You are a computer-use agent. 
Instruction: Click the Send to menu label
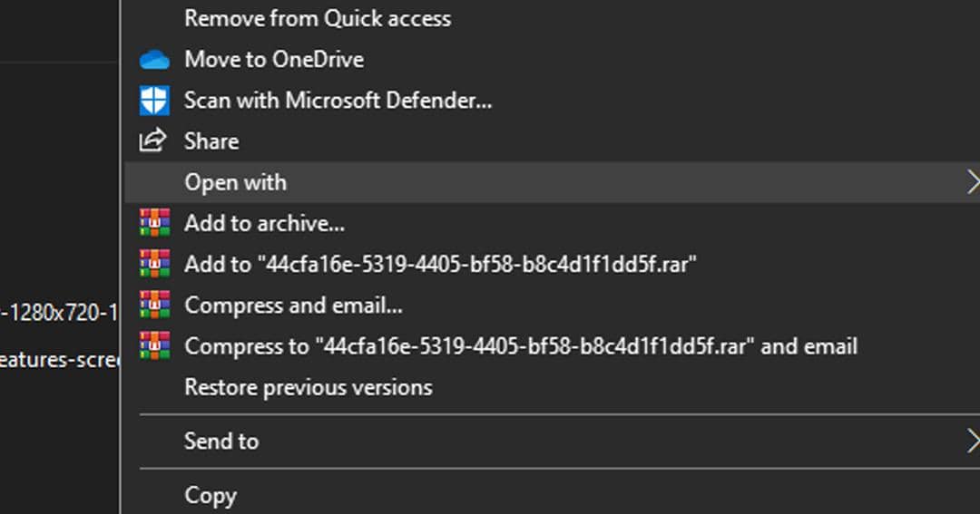221,441
